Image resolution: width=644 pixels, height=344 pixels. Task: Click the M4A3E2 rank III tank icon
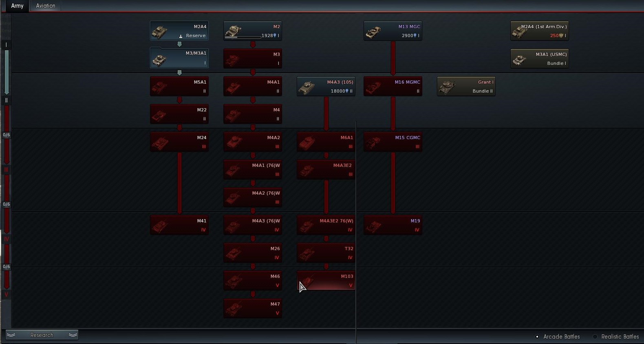tap(307, 171)
